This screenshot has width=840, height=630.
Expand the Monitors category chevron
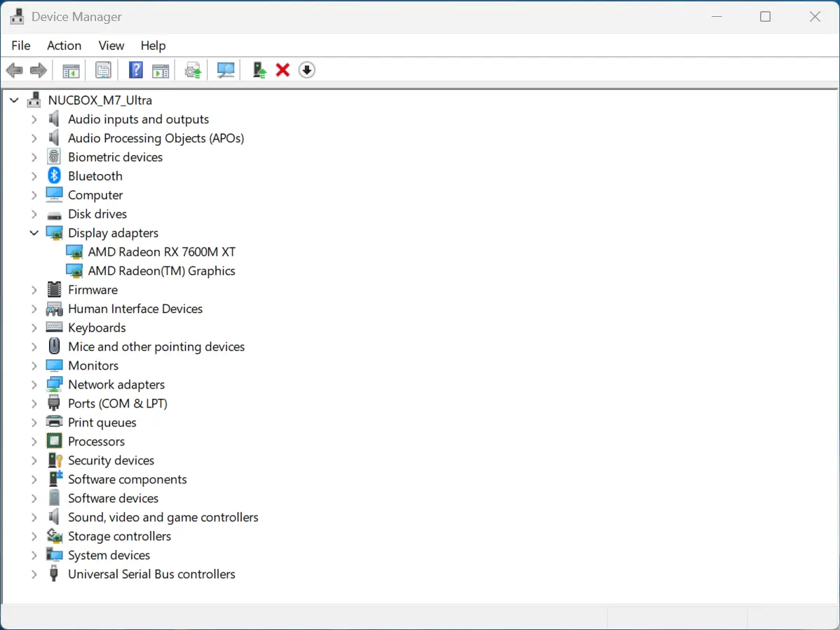tap(34, 366)
